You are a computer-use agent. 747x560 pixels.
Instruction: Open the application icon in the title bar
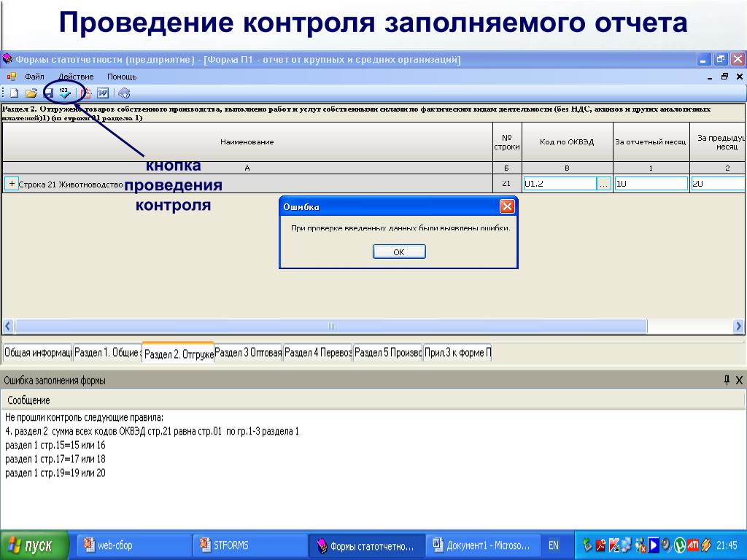coord(7,60)
